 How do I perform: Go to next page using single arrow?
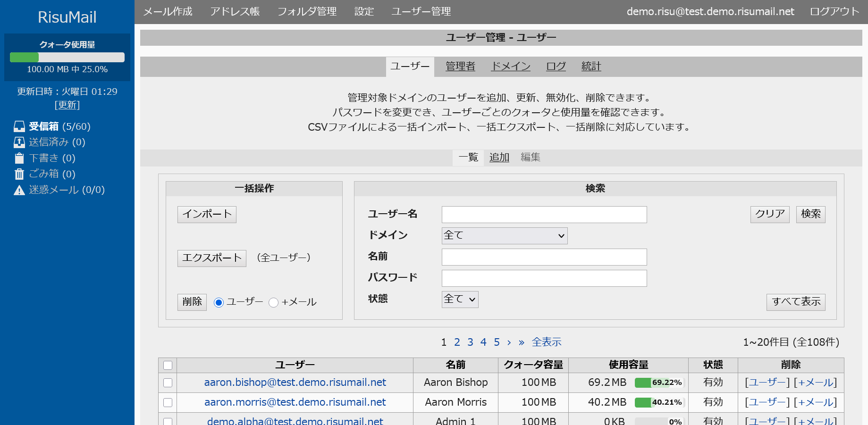(509, 342)
